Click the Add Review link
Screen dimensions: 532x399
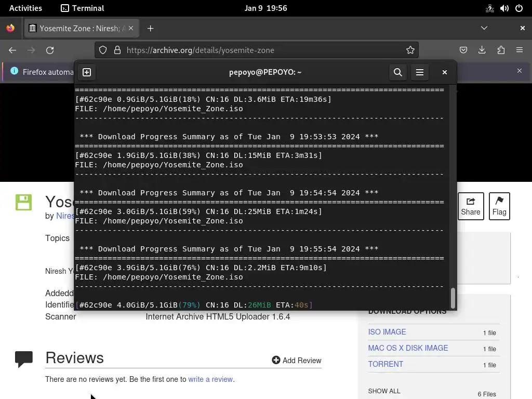coord(297,361)
